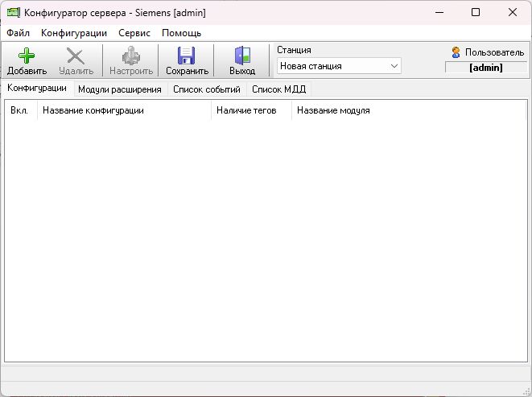Click the Выход door icon
This screenshot has height=397, width=532.
[241, 56]
